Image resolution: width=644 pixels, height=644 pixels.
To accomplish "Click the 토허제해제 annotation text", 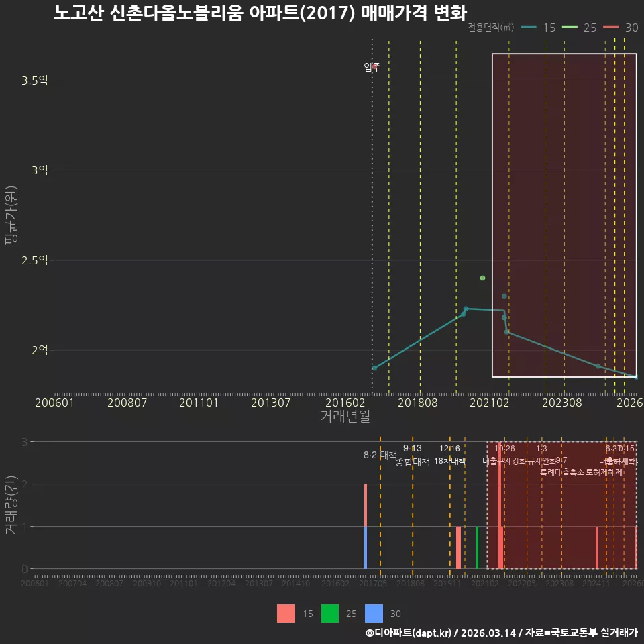I will point(604,472).
